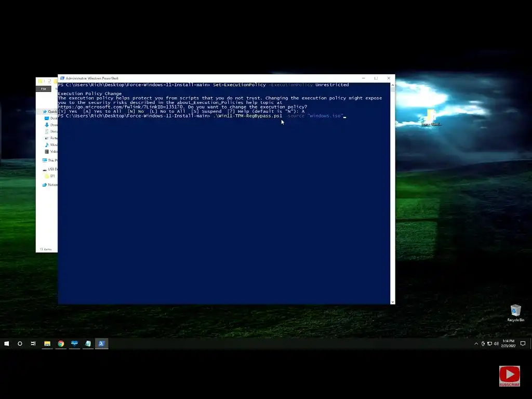This screenshot has height=399, width=532.
Task: Open the Start menu
Action: click(6, 343)
